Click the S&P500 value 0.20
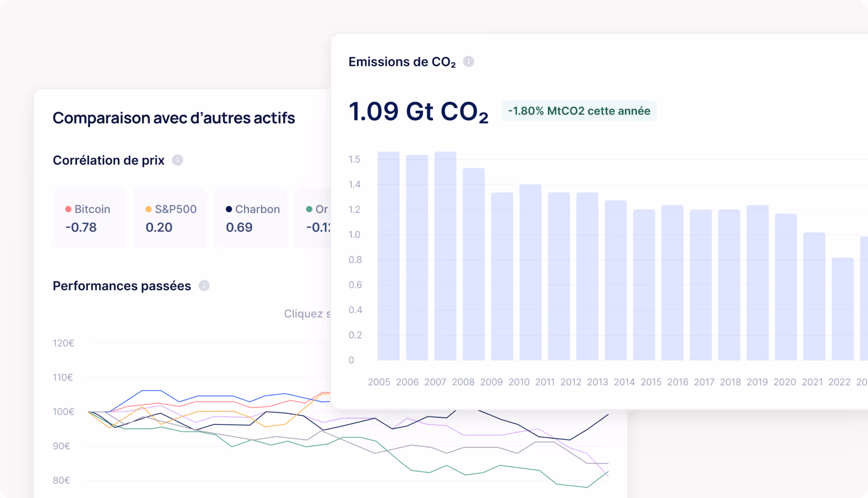868x498 pixels. tap(159, 227)
